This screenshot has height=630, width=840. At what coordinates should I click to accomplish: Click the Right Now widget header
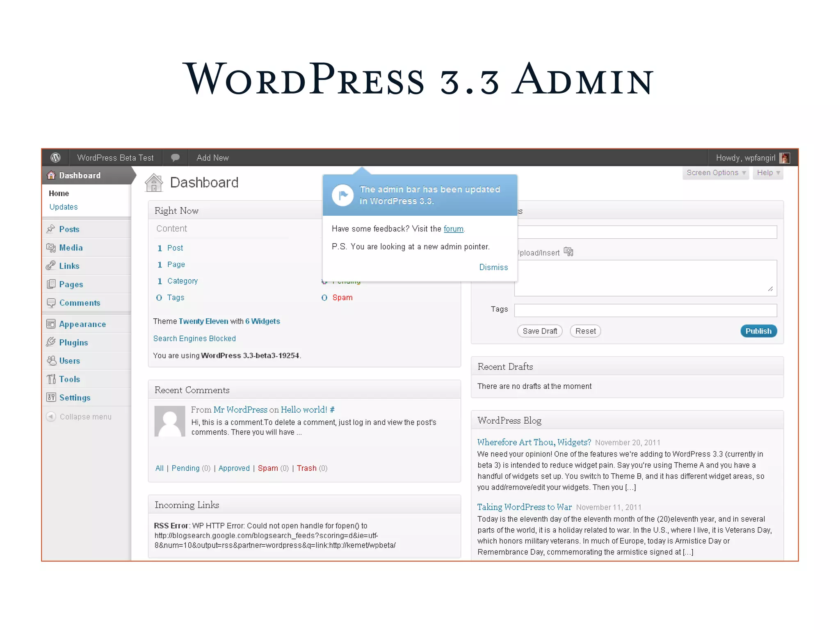pyautogui.click(x=235, y=210)
